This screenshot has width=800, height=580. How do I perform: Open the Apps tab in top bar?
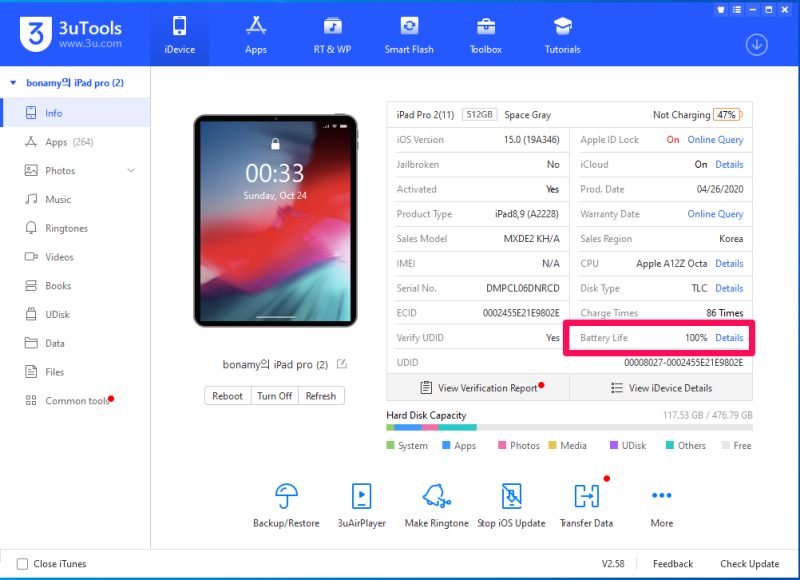click(x=256, y=35)
